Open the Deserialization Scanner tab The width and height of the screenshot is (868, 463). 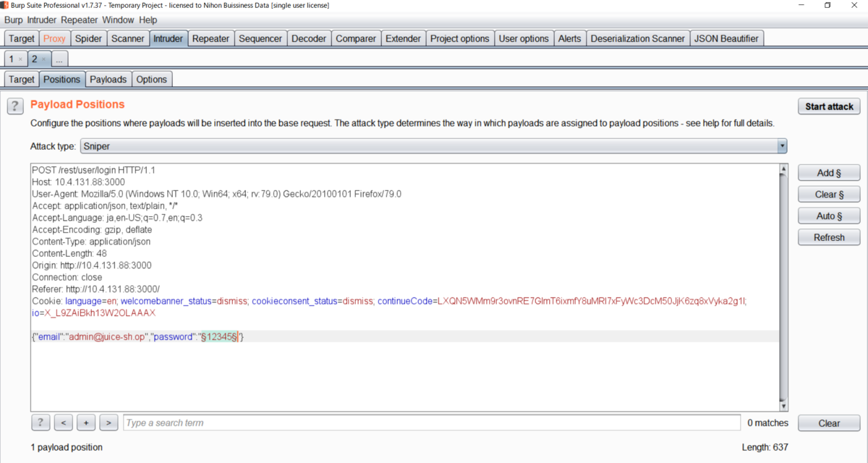point(637,38)
